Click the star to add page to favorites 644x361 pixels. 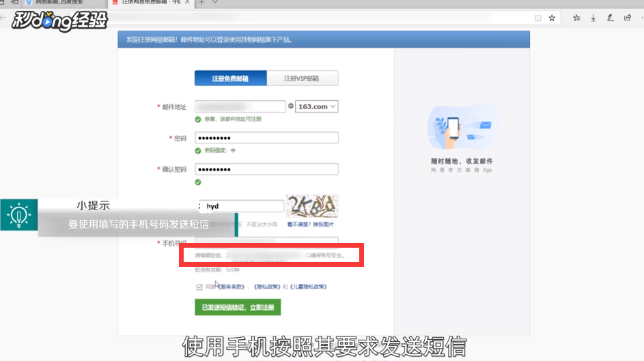click(x=552, y=18)
